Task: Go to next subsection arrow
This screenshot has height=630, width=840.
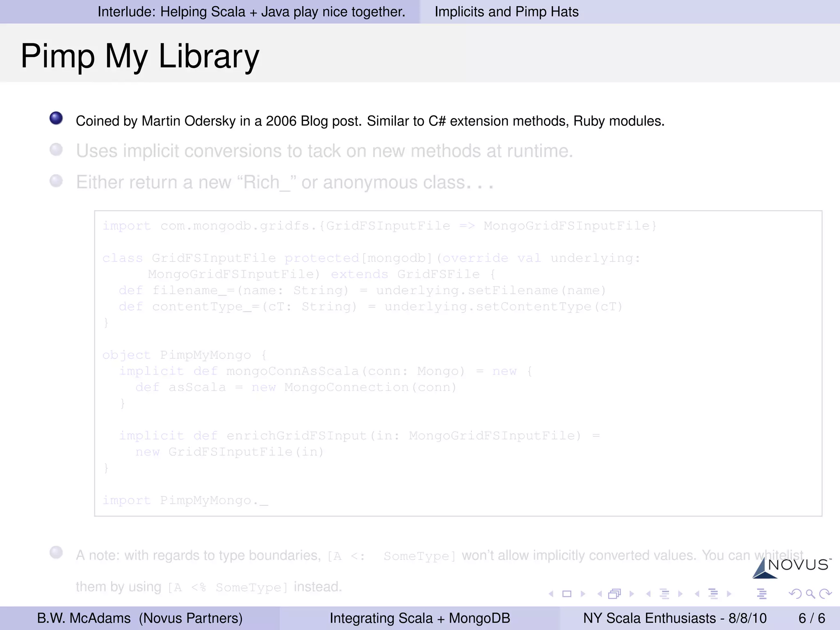Action: point(680,593)
